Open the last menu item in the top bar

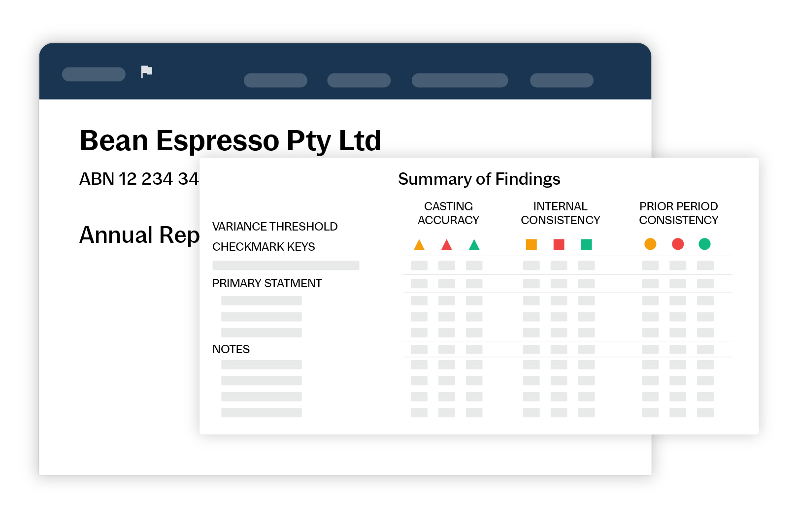(562, 80)
